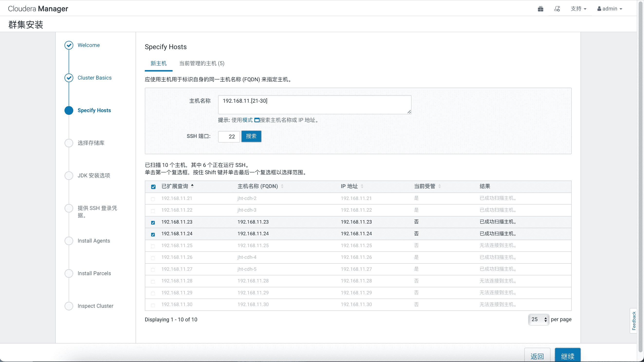Image resolution: width=644 pixels, height=362 pixels.
Task: Click the disabled checkbox for 192.168.11.26
Action: click(153, 258)
